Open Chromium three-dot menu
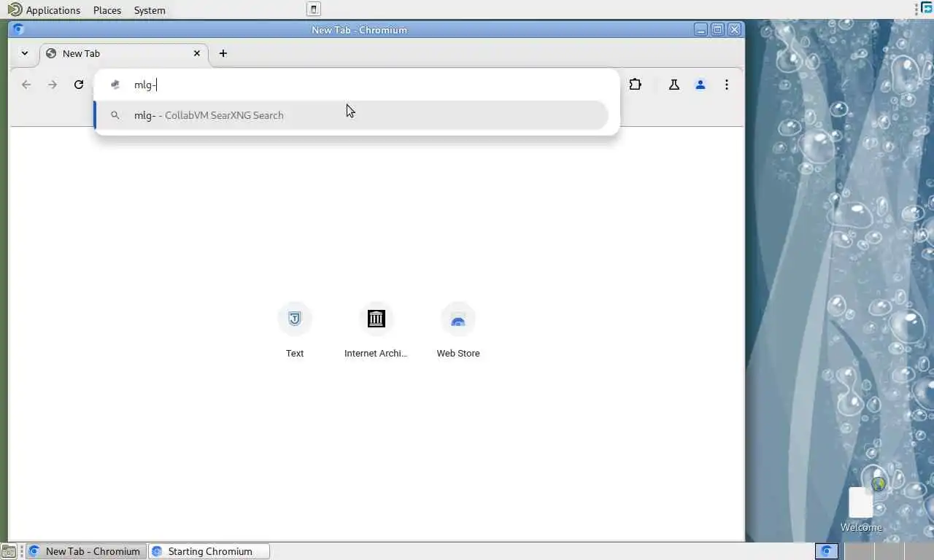The image size is (934, 560). pyautogui.click(x=727, y=85)
